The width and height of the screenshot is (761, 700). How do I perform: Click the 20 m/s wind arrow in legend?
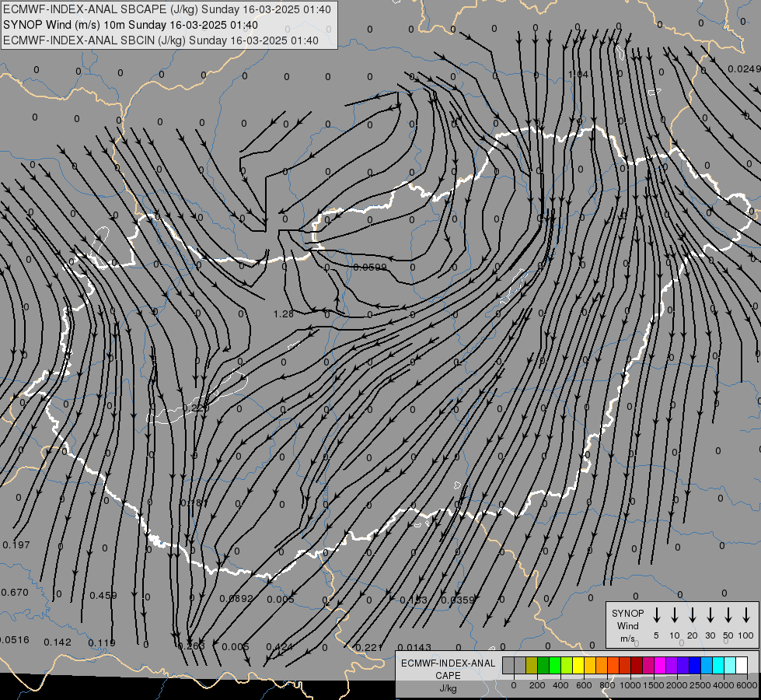coord(693,615)
